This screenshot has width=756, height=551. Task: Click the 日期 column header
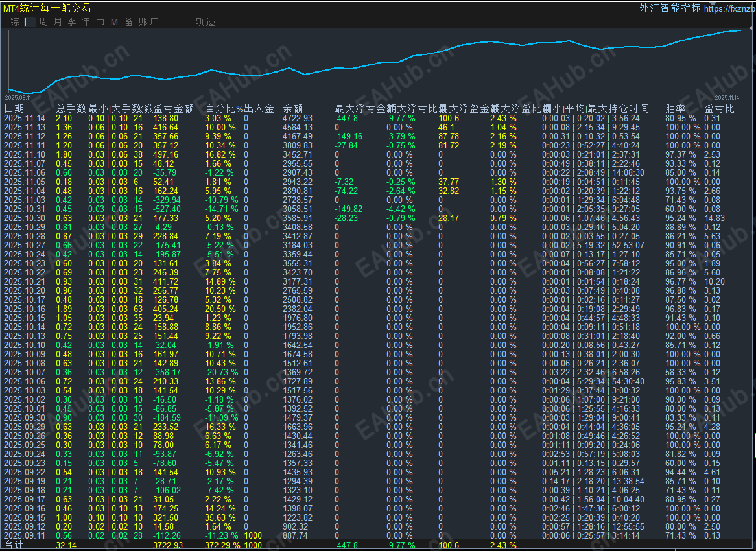(x=14, y=108)
